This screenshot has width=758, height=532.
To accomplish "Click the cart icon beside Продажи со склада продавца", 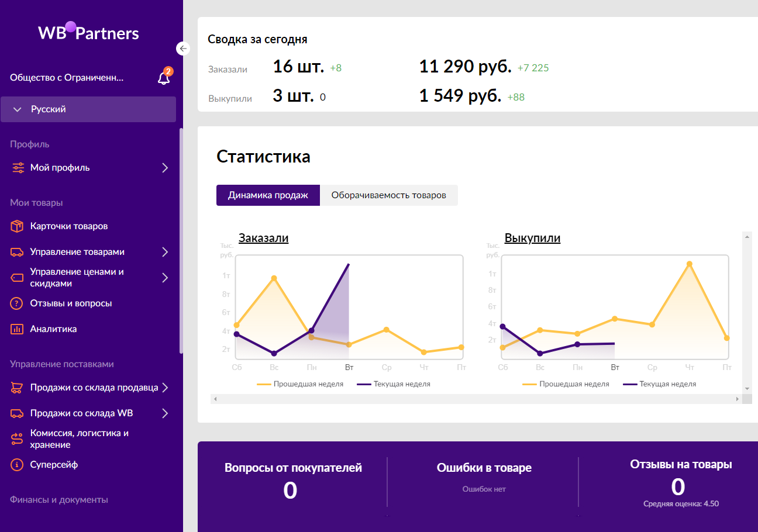I will tap(18, 388).
